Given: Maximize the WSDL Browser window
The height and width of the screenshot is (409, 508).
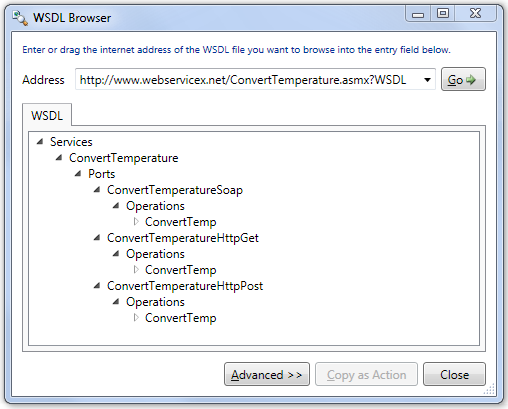Looking at the screenshot, I should click(x=443, y=14).
